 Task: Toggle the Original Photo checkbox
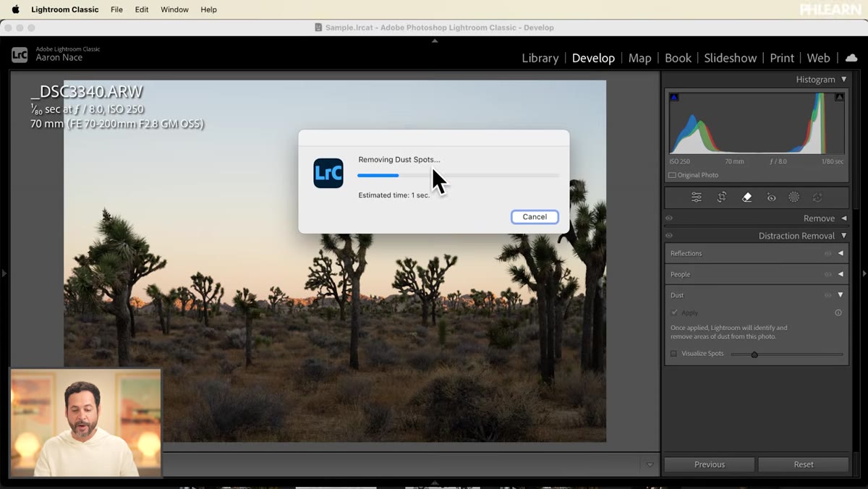(672, 175)
